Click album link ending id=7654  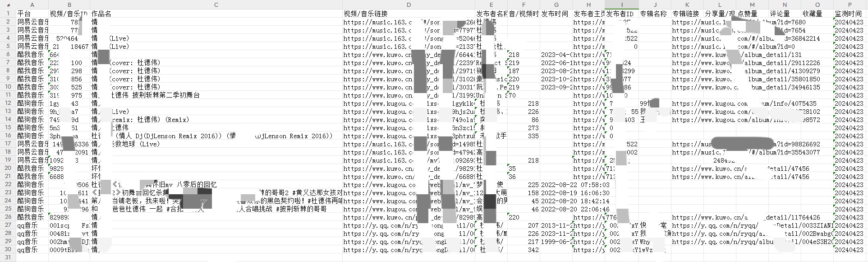(739, 30)
